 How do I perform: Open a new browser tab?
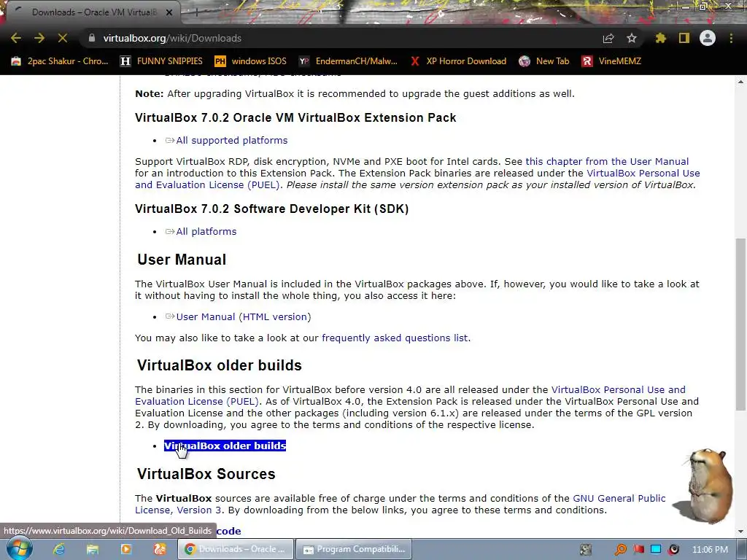click(196, 12)
